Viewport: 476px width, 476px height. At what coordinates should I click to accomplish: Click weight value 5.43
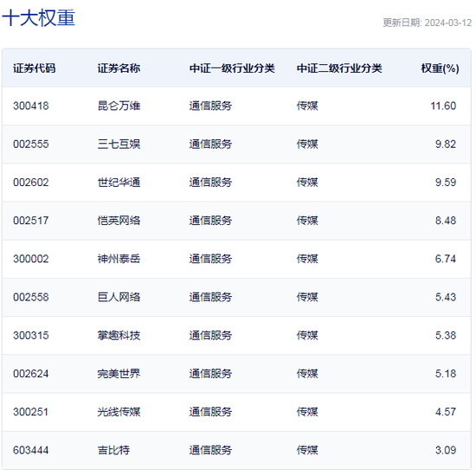click(x=446, y=297)
